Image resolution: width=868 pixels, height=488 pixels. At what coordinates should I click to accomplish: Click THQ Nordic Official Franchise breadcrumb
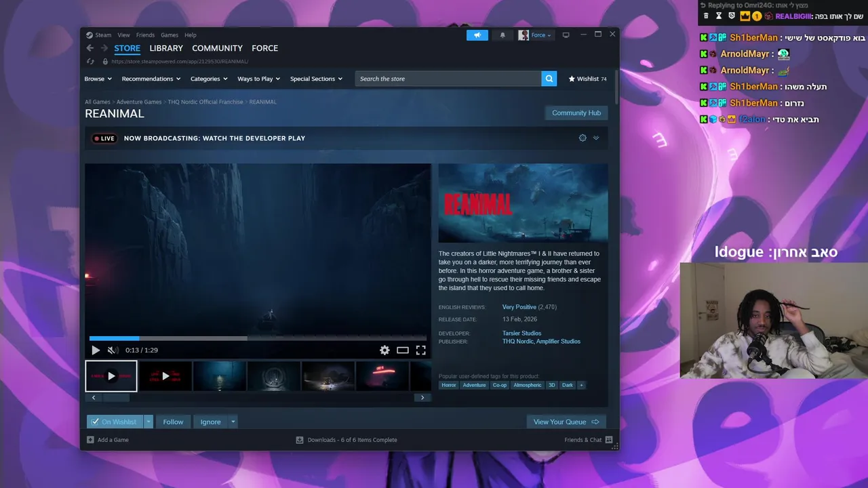pyautogui.click(x=205, y=102)
